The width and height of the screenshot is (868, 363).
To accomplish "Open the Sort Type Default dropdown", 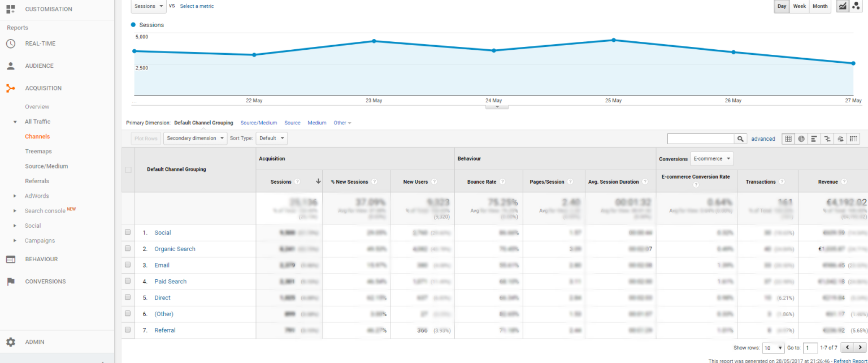I will 272,139.
